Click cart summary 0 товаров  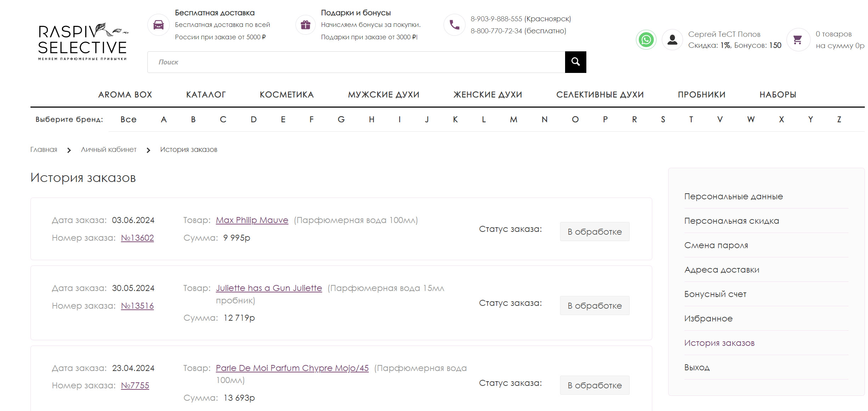coord(833,34)
